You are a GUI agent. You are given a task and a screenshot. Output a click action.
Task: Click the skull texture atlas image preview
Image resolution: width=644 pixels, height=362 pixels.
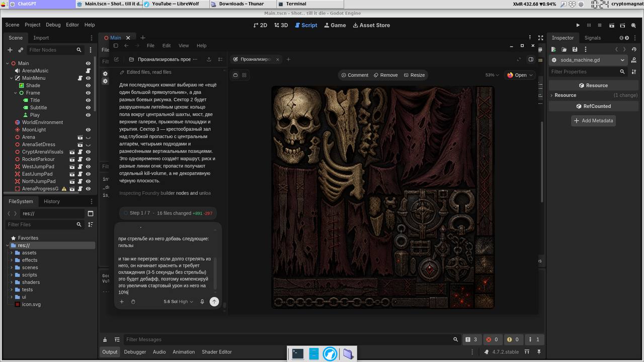383,197
